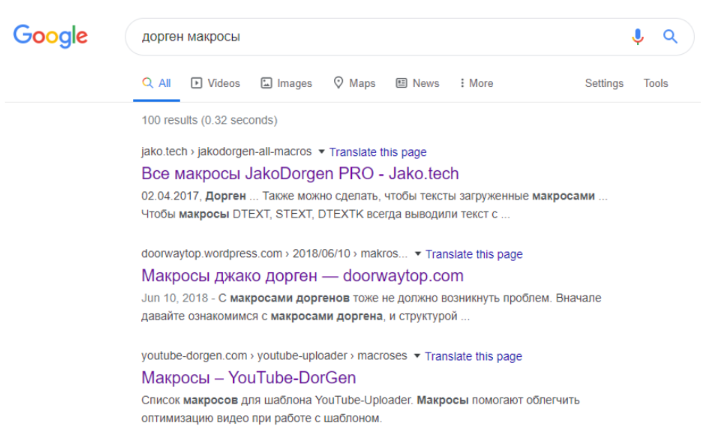Expand dropdown arrow beside youtube-dorgen.com URL
The width and height of the screenshot is (710, 445).
[417, 356]
